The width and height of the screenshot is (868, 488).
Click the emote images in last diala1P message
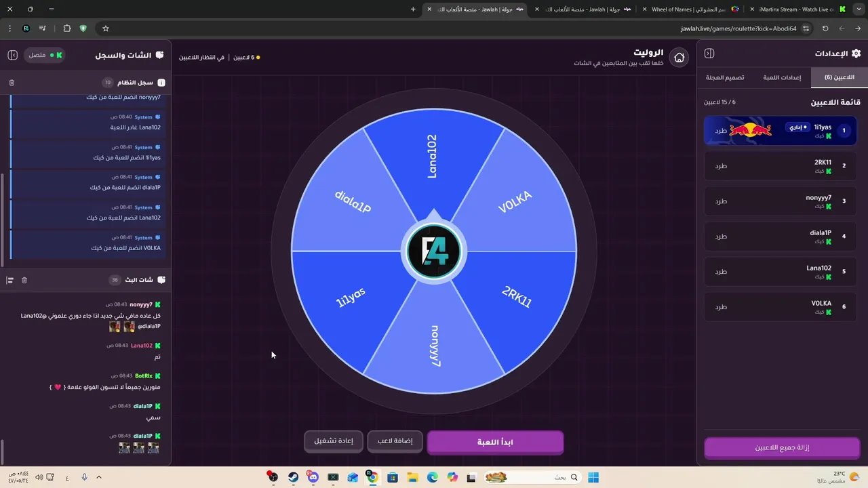click(x=139, y=447)
